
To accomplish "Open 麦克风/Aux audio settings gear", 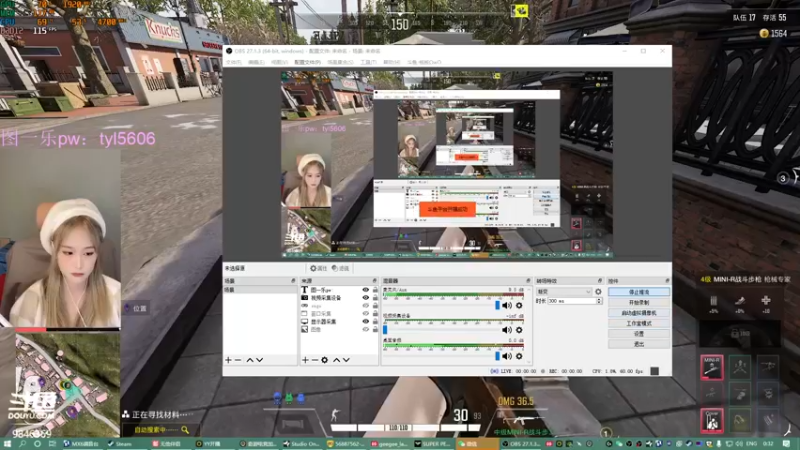I will (519, 306).
